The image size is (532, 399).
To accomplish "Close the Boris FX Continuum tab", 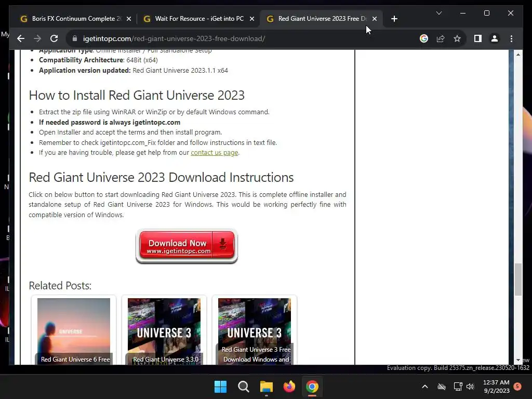I will 129,19.
